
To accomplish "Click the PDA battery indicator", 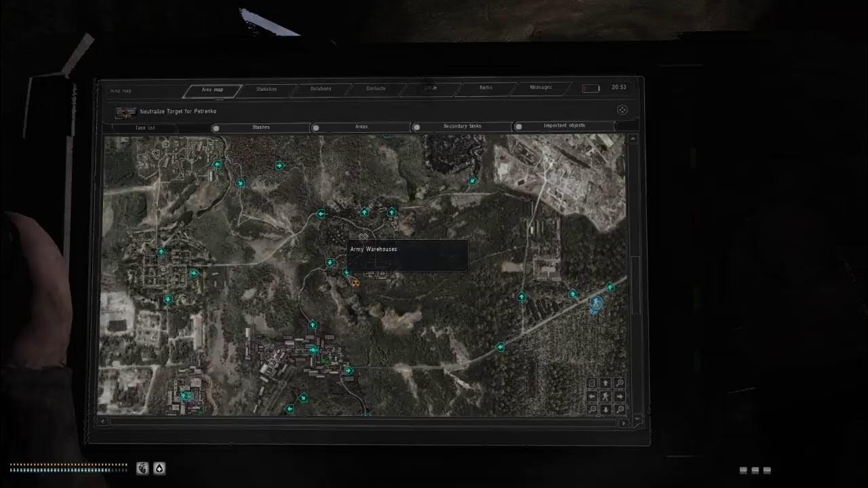I will coord(591,88).
